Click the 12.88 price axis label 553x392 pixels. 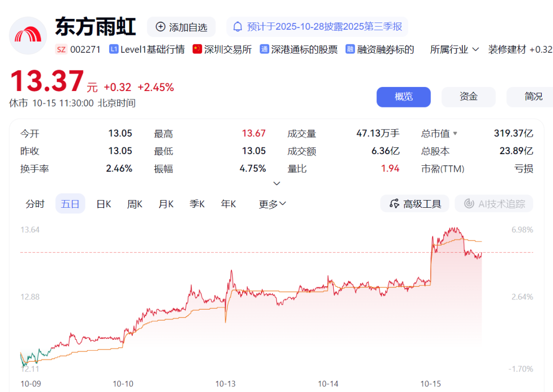point(30,297)
